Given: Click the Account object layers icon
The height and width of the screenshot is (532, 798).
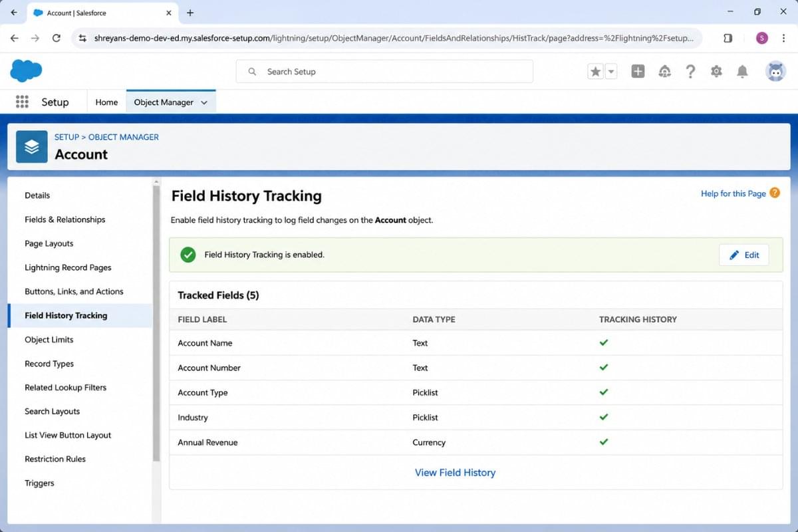Looking at the screenshot, I should (x=32, y=146).
